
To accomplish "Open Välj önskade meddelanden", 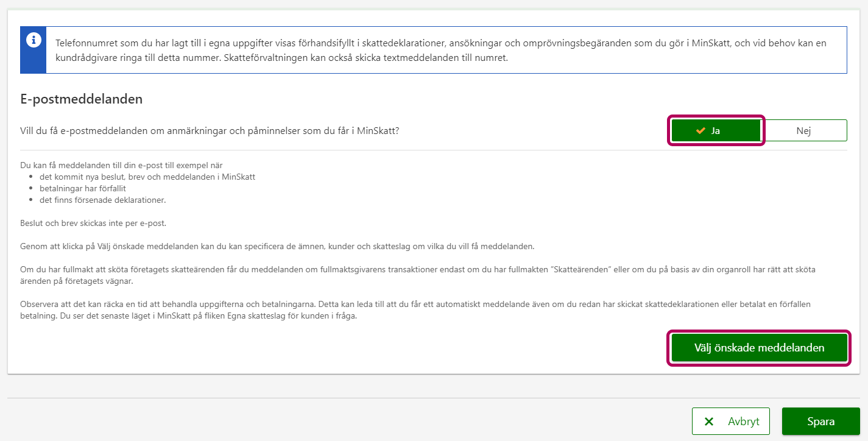I will 759,348.
